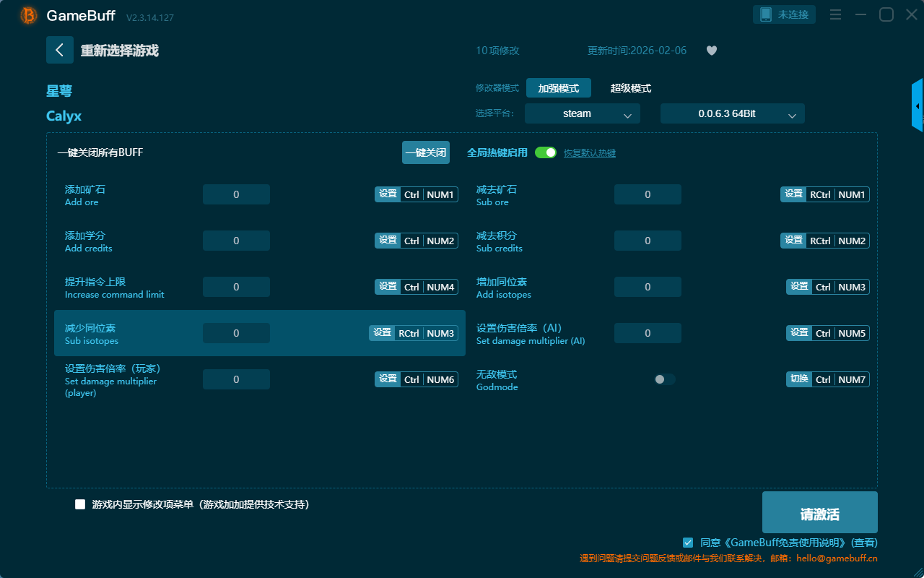924x578 pixels.
Task: Click 切换 button for Godmode hotkey
Action: (798, 379)
